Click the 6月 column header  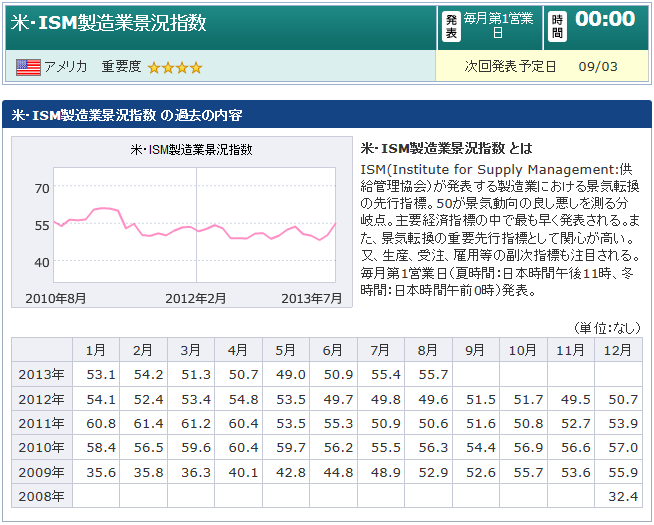click(x=333, y=350)
